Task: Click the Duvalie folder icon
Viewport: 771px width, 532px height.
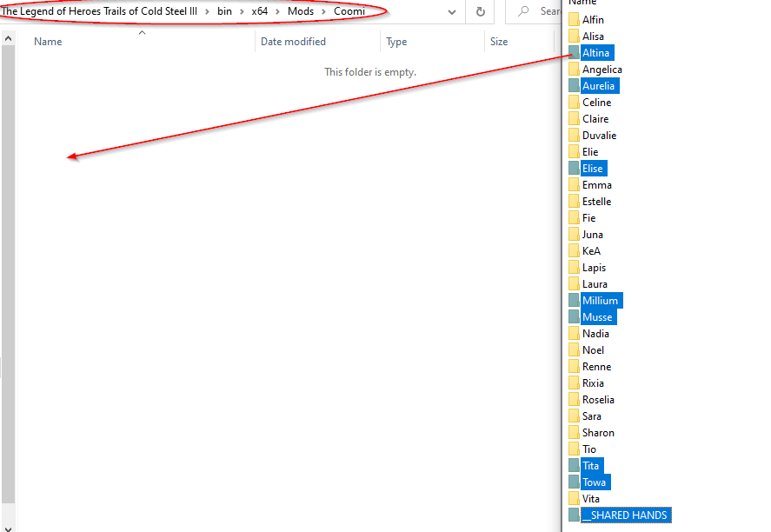Action: click(x=574, y=136)
